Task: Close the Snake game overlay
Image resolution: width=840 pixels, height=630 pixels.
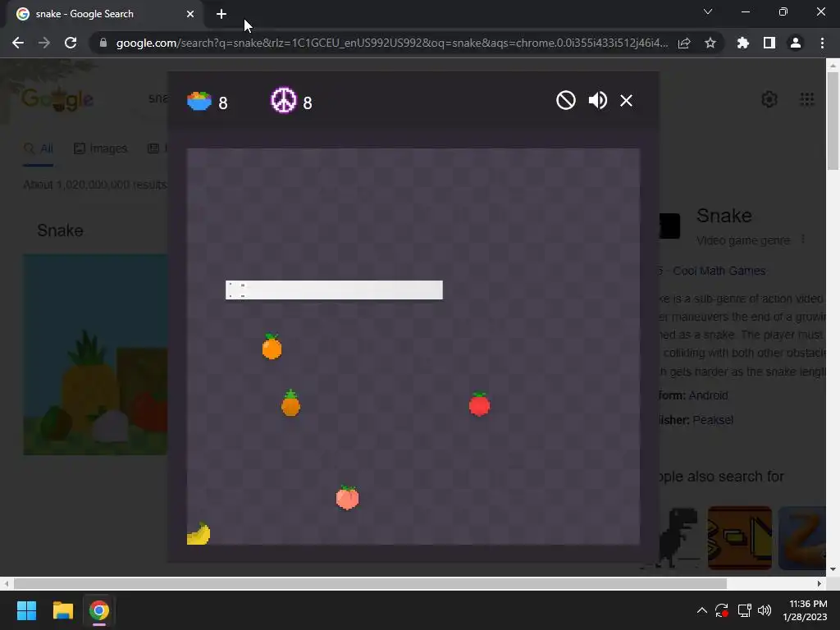Action: coord(626,101)
